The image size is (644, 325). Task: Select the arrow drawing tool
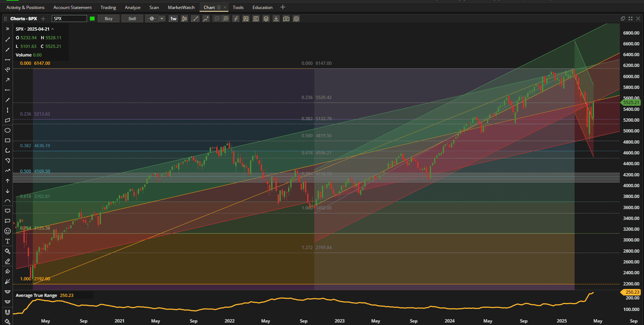tap(7, 80)
